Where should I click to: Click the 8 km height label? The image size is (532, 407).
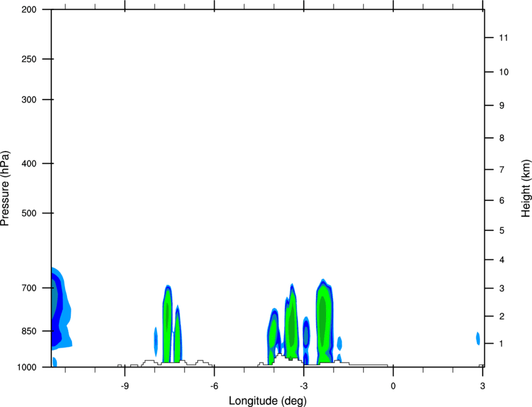click(x=501, y=138)
